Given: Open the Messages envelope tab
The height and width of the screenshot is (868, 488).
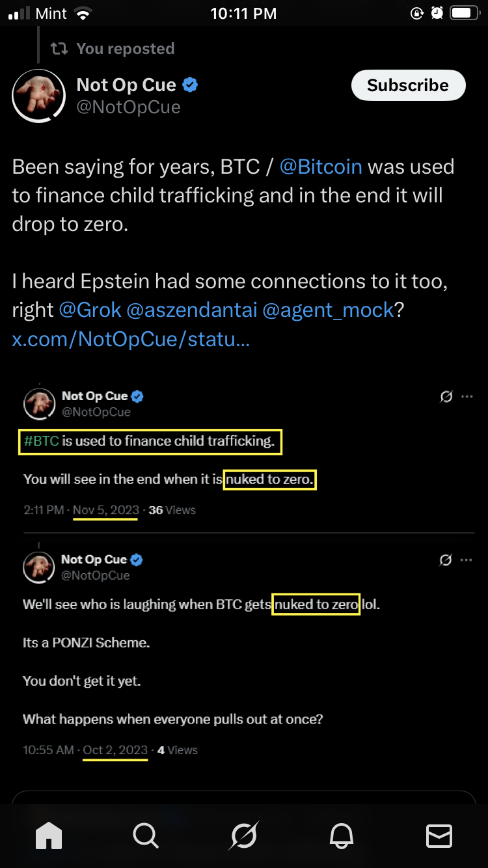Looking at the screenshot, I should click(439, 835).
